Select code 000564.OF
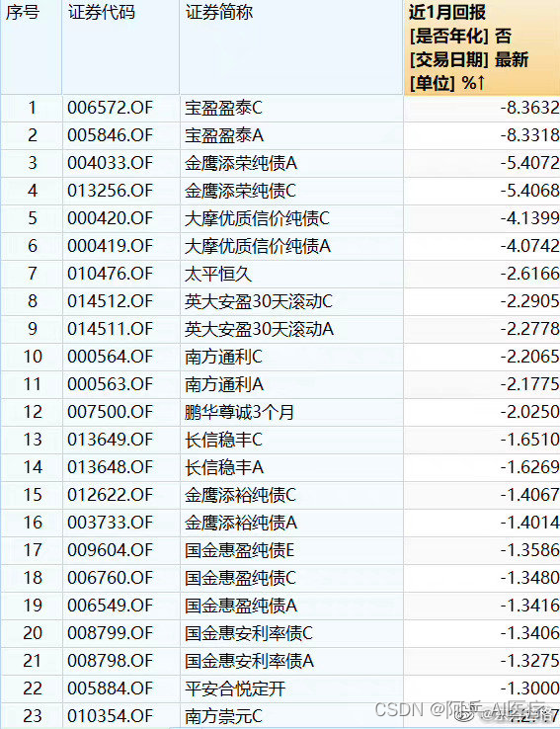This screenshot has height=729, width=560. point(111,357)
